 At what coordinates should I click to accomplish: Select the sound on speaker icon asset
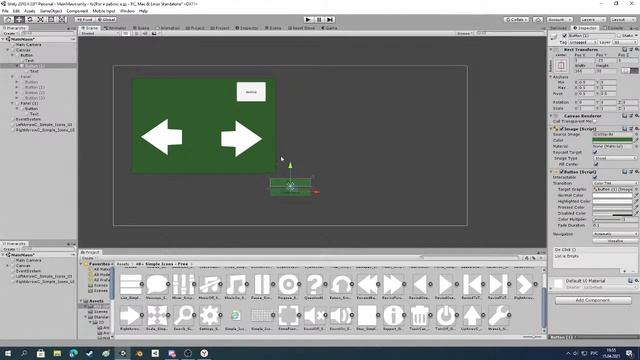(x=340, y=315)
